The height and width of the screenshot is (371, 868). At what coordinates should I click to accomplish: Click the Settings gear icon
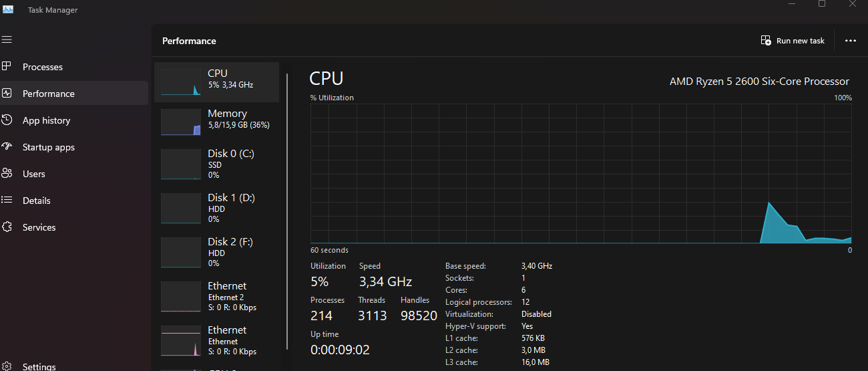(7, 366)
